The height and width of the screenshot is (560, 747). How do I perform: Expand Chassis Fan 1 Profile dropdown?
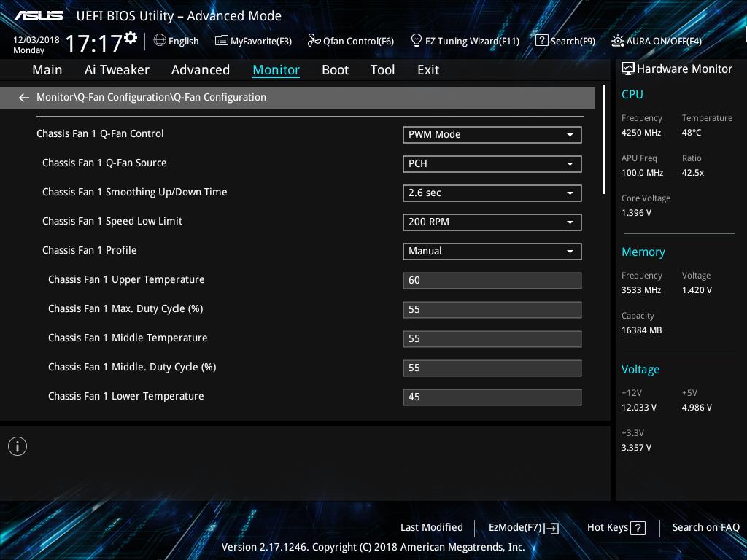(492, 252)
